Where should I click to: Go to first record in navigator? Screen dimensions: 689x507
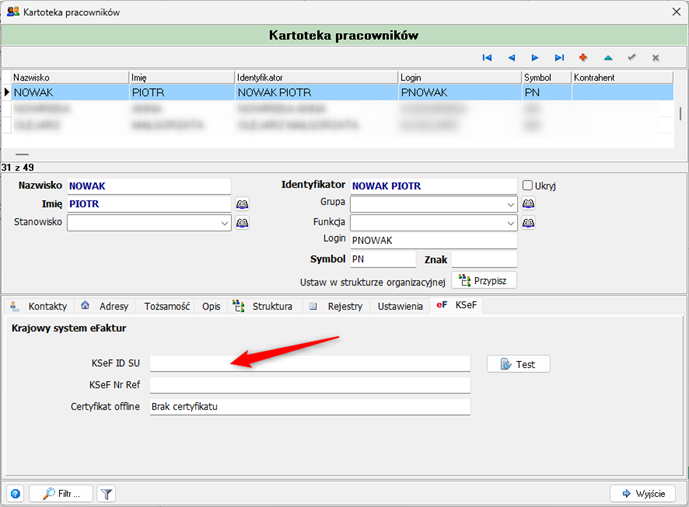[x=487, y=58]
